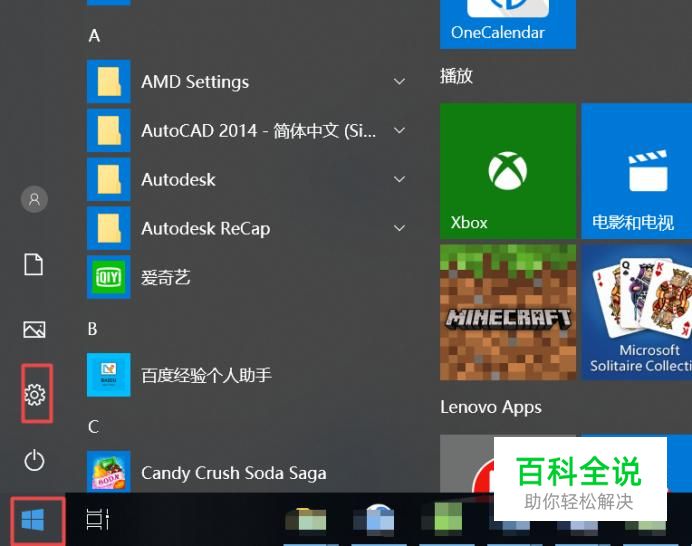Expand the Autodesk ReCap folder chevron

coord(399,228)
